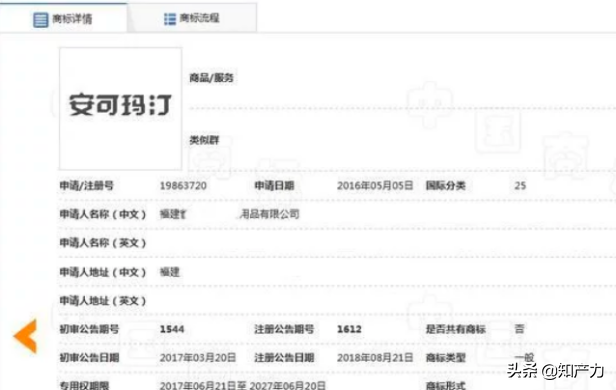Select the 申请人地址（英文） label
This screenshot has width=616, height=390.
(103, 301)
